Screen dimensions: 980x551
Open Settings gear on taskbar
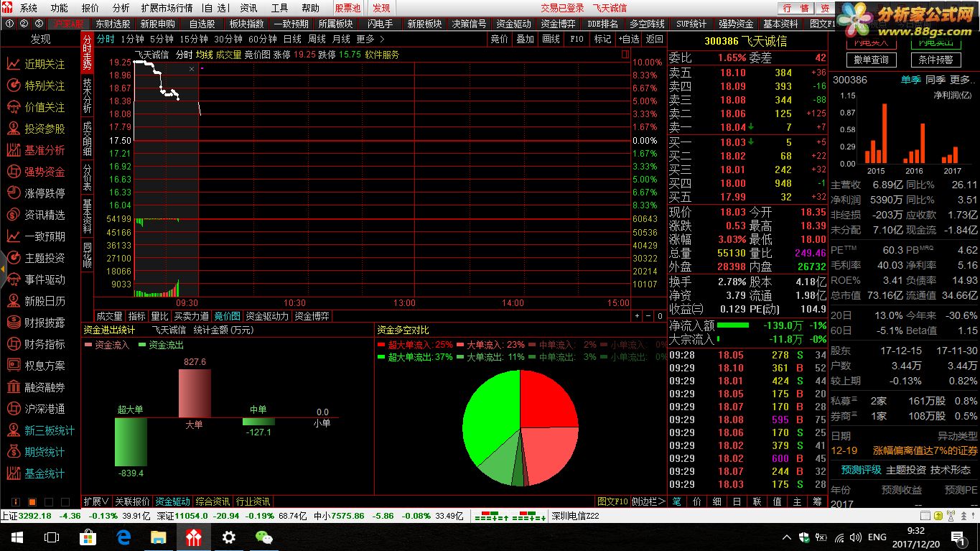[x=229, y=537]
